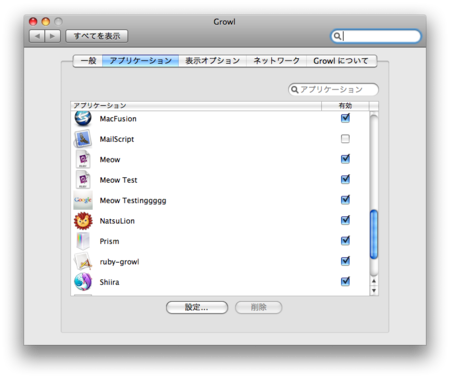Viewport: 450px width, 378px height.
Task: Toggle the Meow Testingggg checkbox
Action: pyautogui.click(x=345, y=200)
